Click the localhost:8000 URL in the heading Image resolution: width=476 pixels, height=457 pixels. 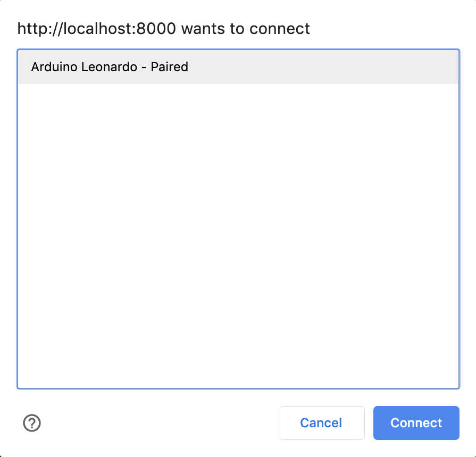[97, 29]
